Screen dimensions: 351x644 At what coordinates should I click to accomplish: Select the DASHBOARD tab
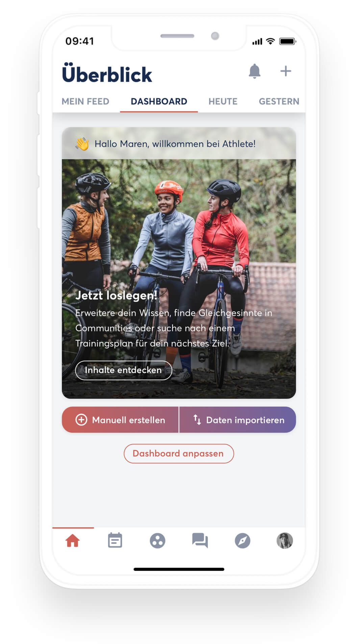[159, 101]
